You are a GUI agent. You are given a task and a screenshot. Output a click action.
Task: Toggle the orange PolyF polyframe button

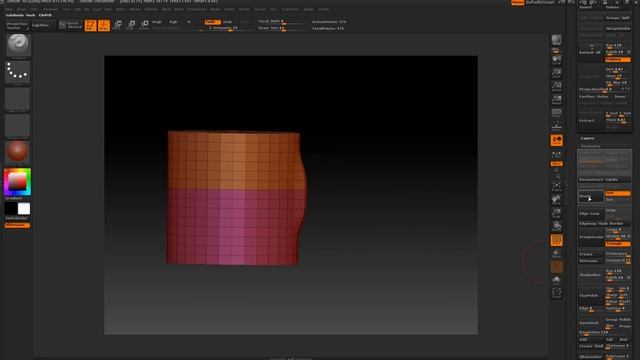(556, 240)
